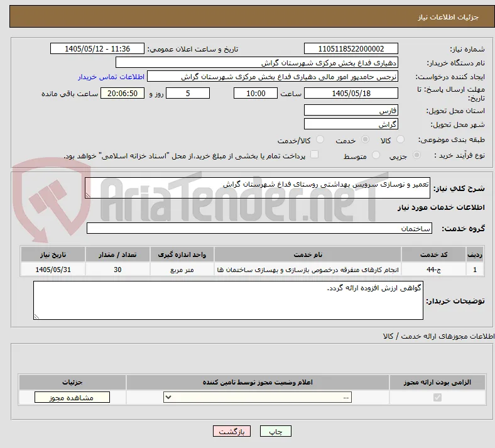Toggle the الزامی بودن ارائه مجوز checkbox
This screenshot has height=448, width=495.
(x=437, y=397)
